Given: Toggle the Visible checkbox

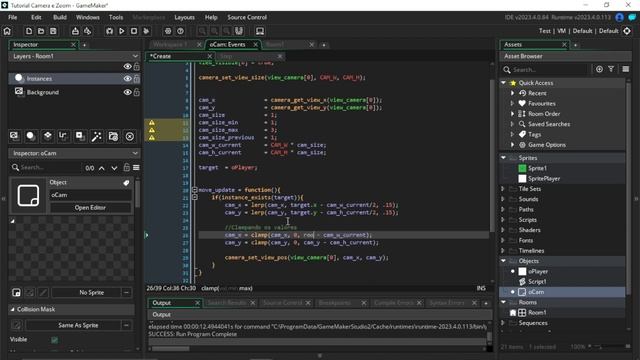Looking at the screenshot, I should coord(54,340).
